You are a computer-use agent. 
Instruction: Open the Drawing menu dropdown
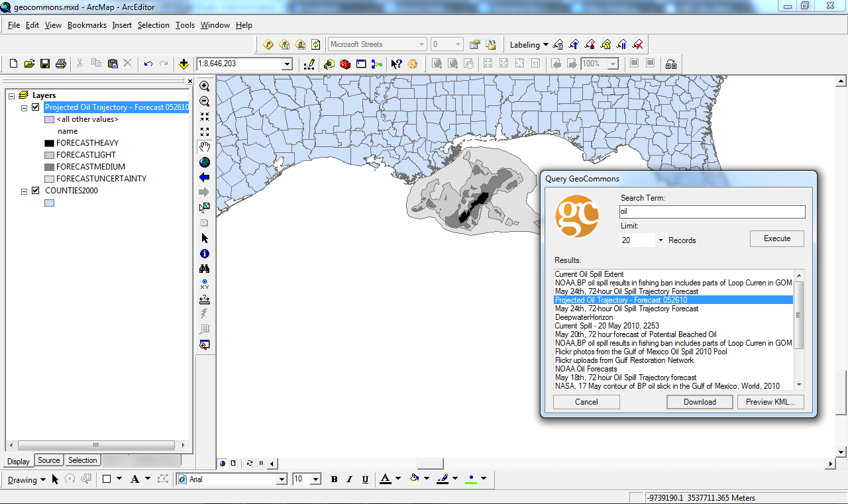coord(26,479)
